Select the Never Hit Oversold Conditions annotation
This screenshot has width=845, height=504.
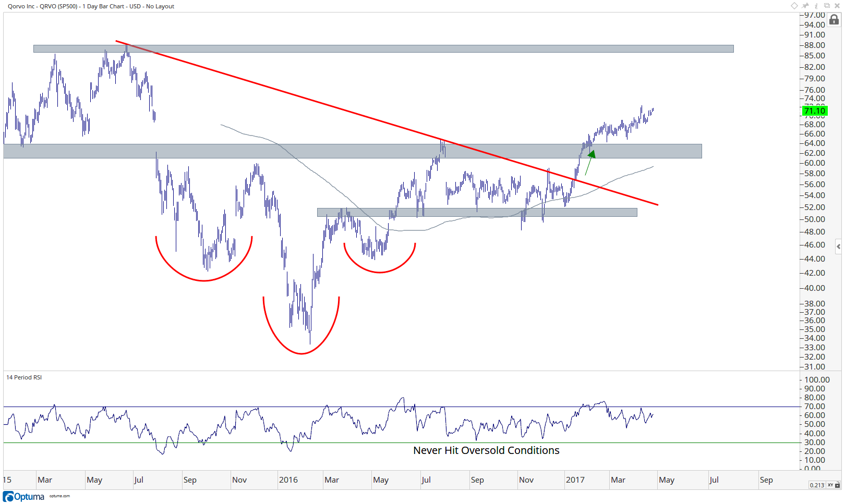click(x=486, y=450)
